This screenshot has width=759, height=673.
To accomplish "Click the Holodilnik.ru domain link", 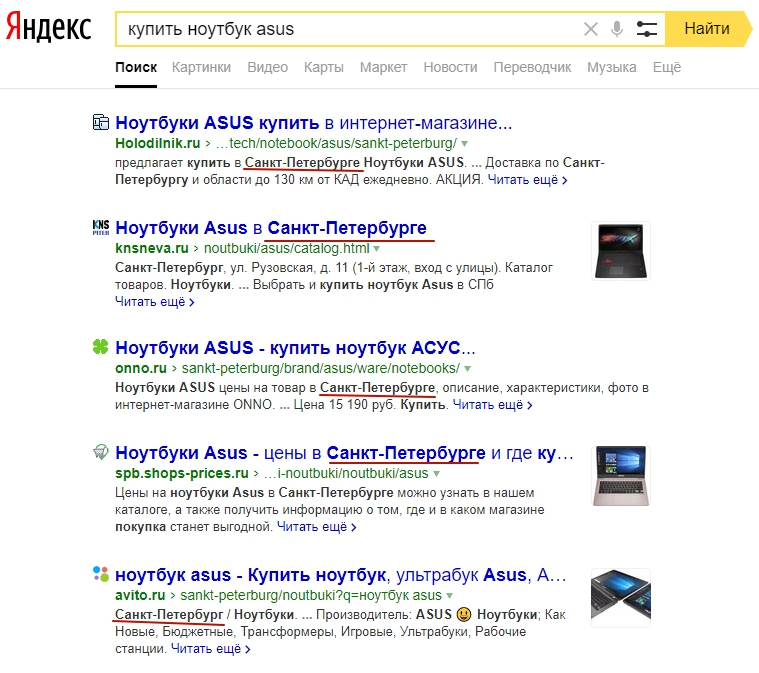I will coord(158,143).
